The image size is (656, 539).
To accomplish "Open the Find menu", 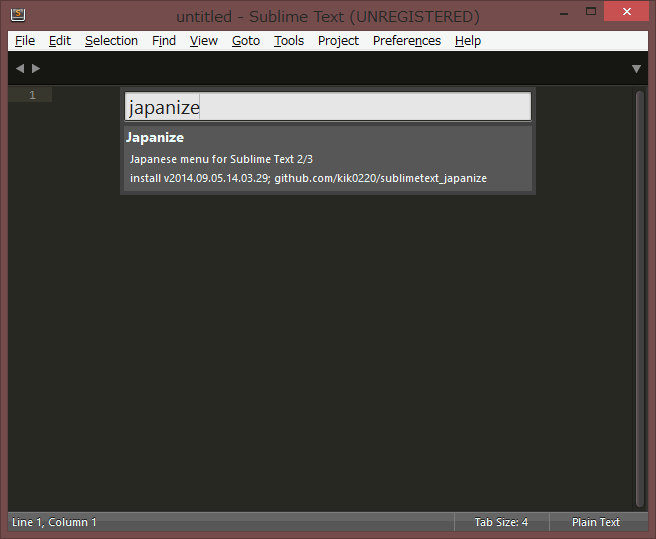I will point(164,41).
